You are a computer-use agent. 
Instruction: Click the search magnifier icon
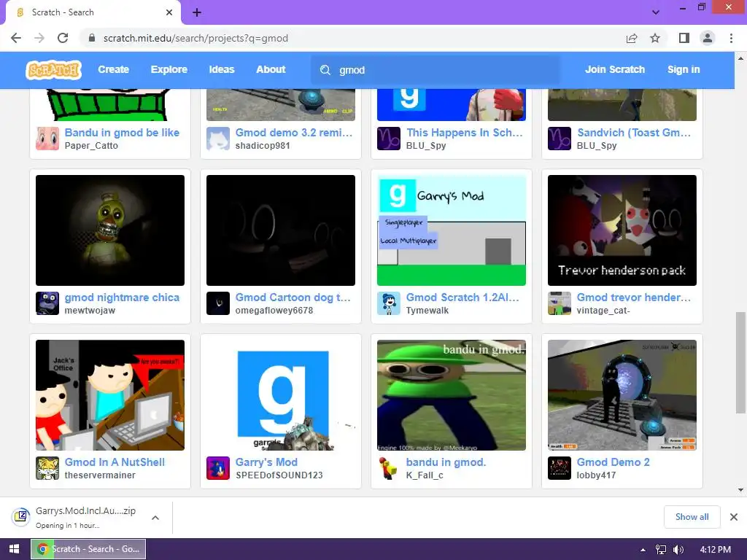click(x=325, y=70)
